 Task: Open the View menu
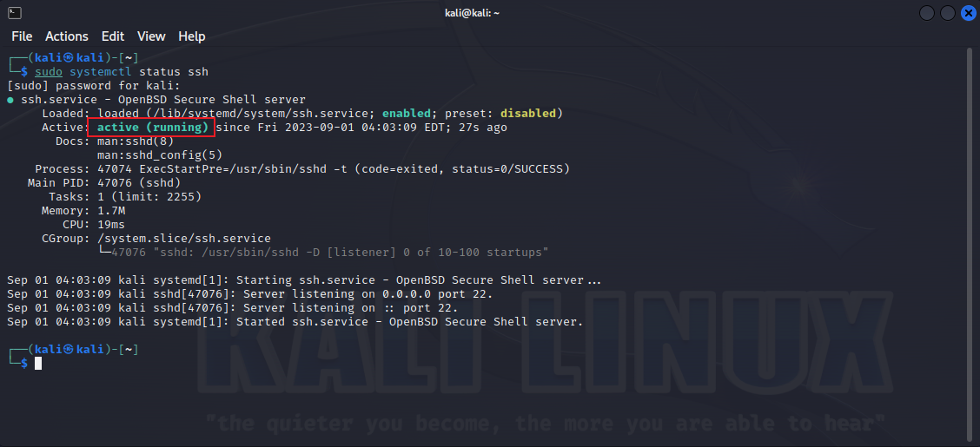[x=151, y=36]
